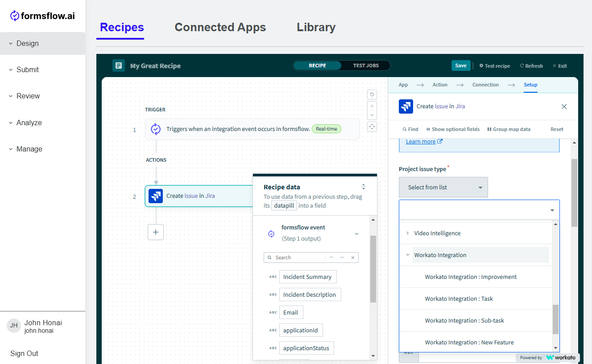Close the Create issue in Jira panel
The height and width of the screenshot is (364, 592).
(564, 106)
